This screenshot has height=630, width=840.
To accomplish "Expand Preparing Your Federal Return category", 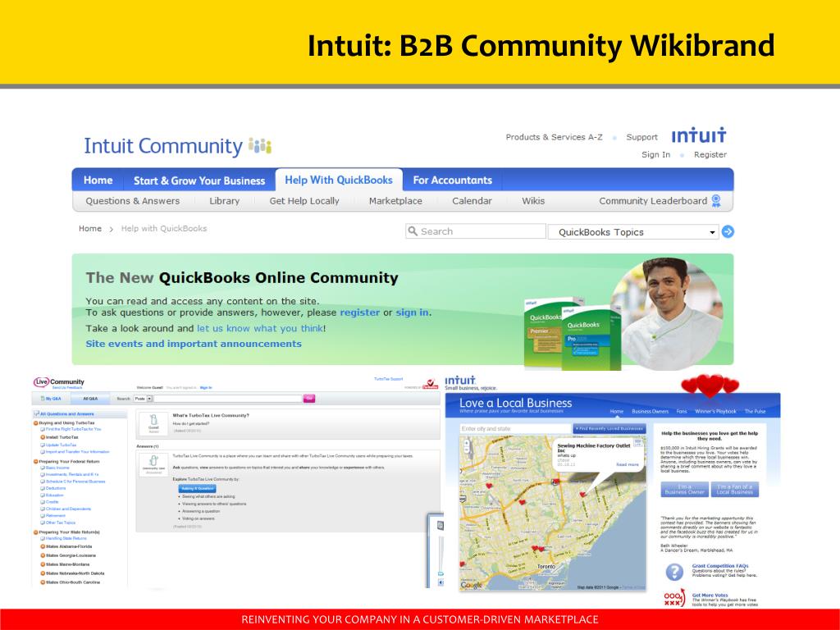I will 36,461.
